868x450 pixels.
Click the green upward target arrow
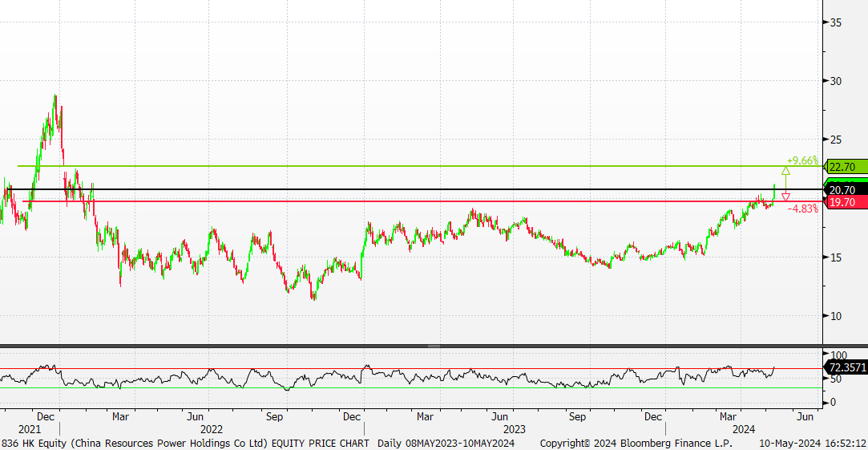pyautogui.click(x=785, y=171)
